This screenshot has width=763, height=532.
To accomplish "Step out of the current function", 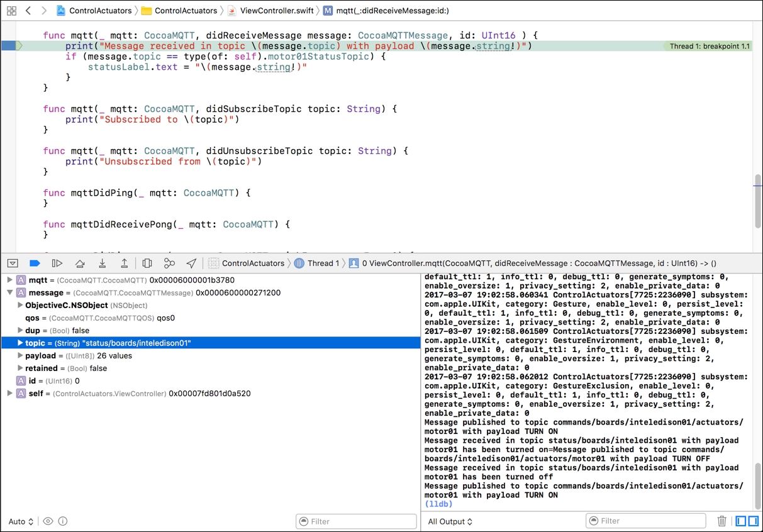I will [x=125, y=263].
